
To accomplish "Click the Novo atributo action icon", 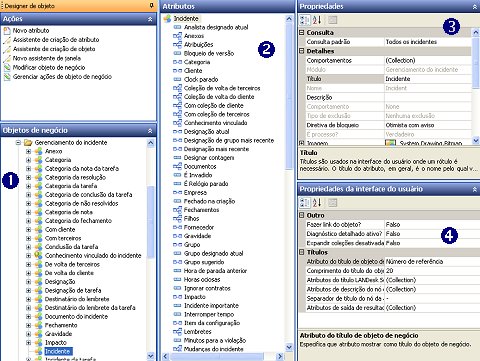I will click(7, 31).
